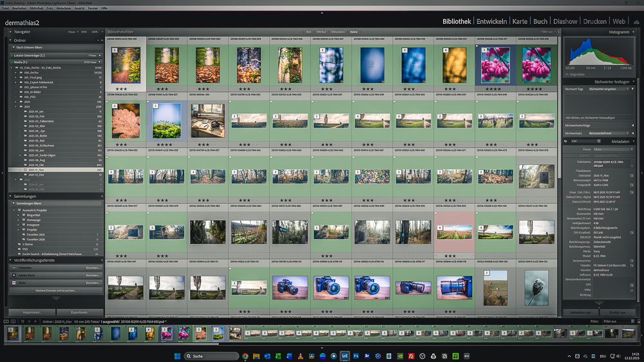The width and height of the screenshot is (644, 362).
Task: Click the plus icon in the Sammlungen header
Action: click(x=102, y=196)
